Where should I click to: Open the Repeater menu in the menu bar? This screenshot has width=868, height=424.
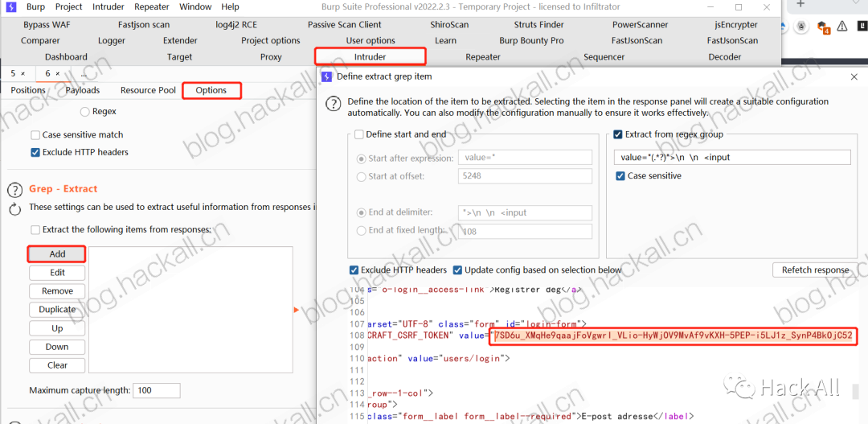(x=152, y=7)
